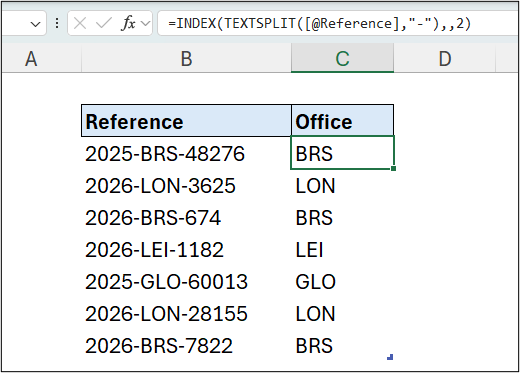Select cell with 2026-LON-28155
This screenshot has width=520, height=373.
[x=186, y=313]
